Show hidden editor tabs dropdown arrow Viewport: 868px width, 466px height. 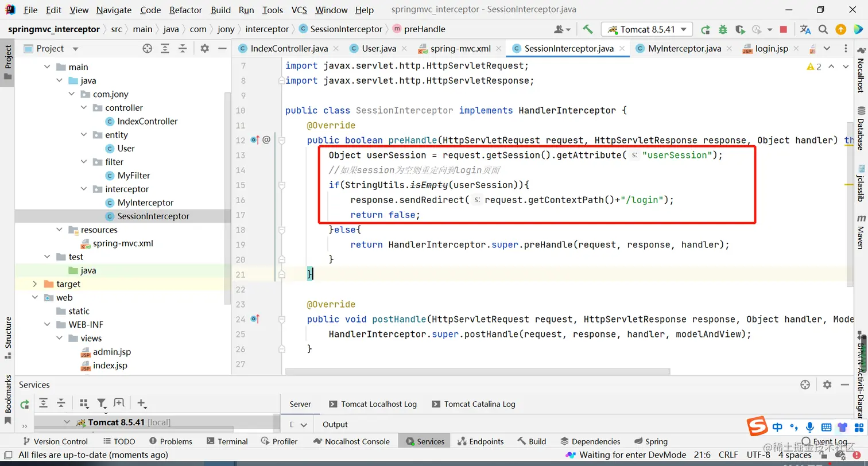(827, 49)
